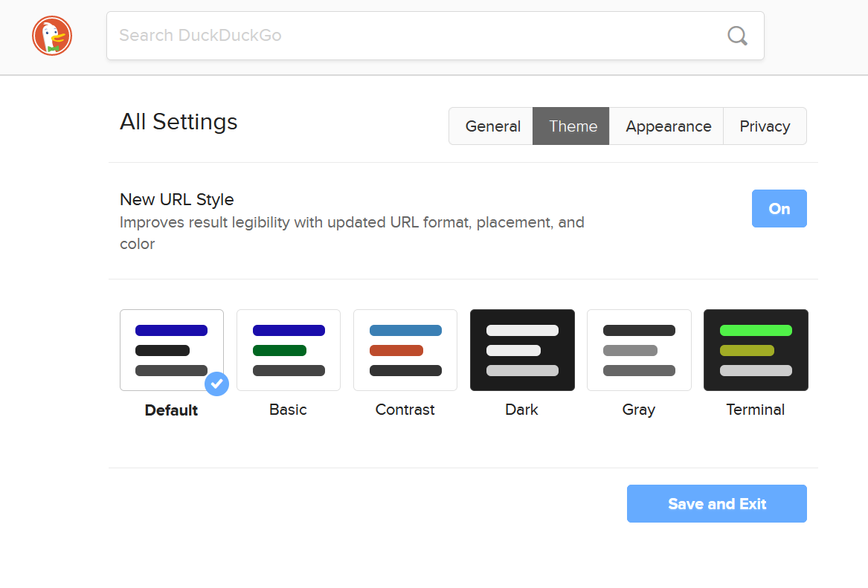Click the Terminal theme label
The width and height of the screenshot is (868, 588).
point(755,410)
